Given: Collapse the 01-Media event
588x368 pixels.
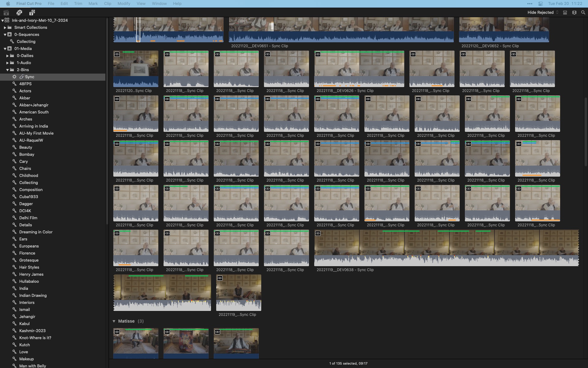Looking at the screenshot, I should (5, 49).
